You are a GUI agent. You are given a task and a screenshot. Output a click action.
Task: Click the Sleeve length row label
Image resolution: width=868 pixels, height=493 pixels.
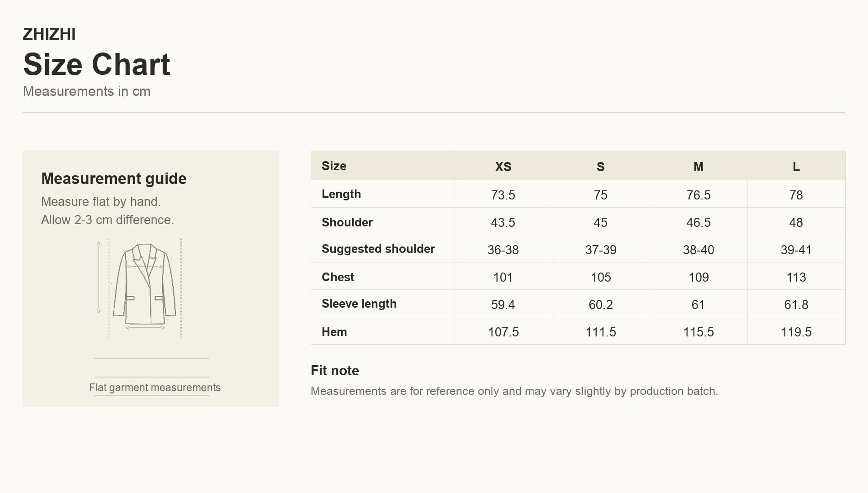point(359,304)
